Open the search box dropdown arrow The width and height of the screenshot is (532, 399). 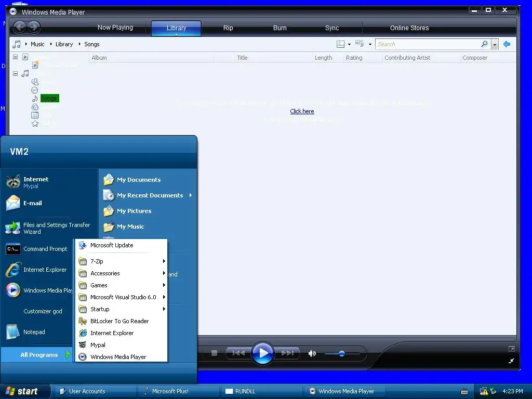click(495, 45)
